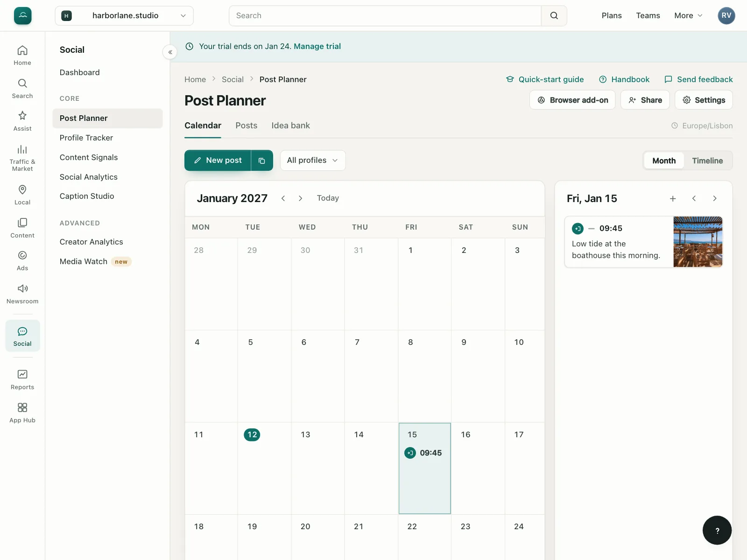
Task: Switch calendar to Month view
Action: 664,161
